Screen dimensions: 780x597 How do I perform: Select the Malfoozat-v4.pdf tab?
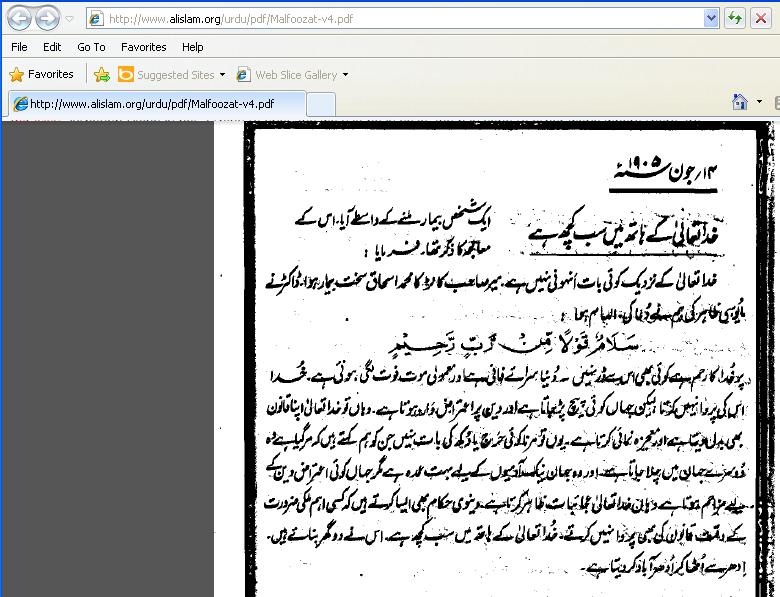[x=150, y=103]
